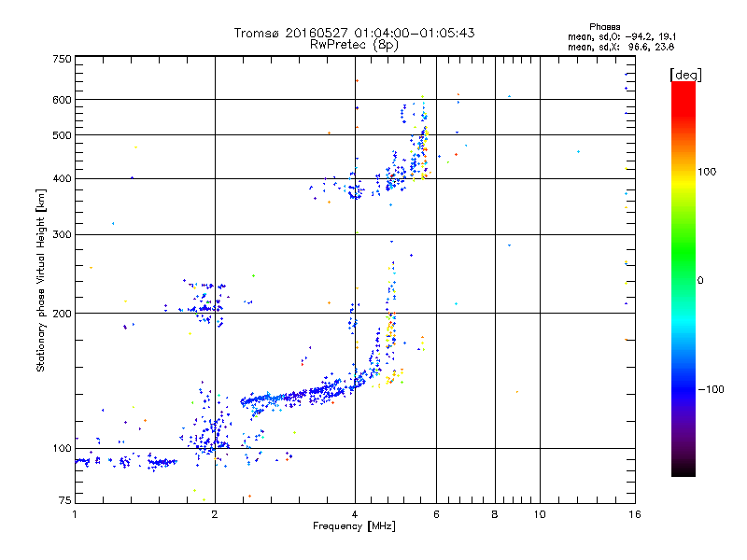The width and height of the screenshot is (747, 560).
Task: Click x-axis tick label '1'
Action: pyautogui.click(x=75, y=514)
